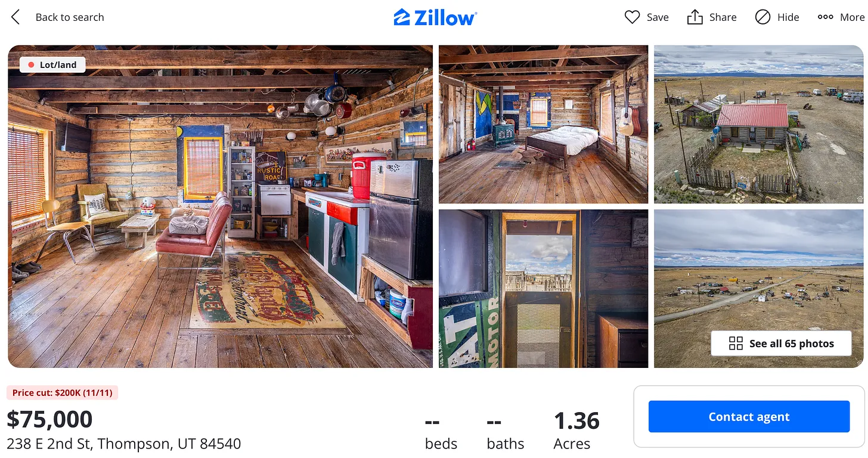Open the screen door view photo

click(x=543, y=289)
